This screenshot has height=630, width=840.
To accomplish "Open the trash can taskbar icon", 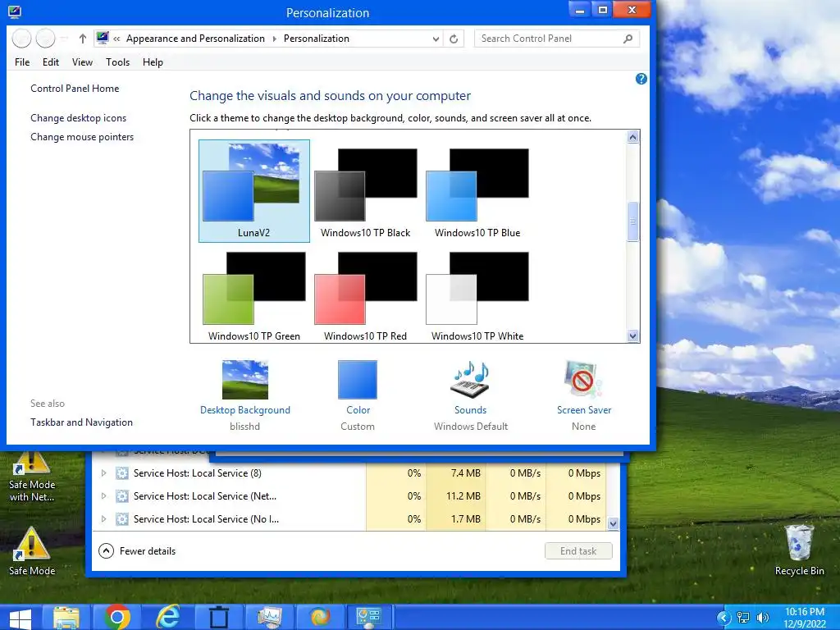I will (x=218, y=617).
